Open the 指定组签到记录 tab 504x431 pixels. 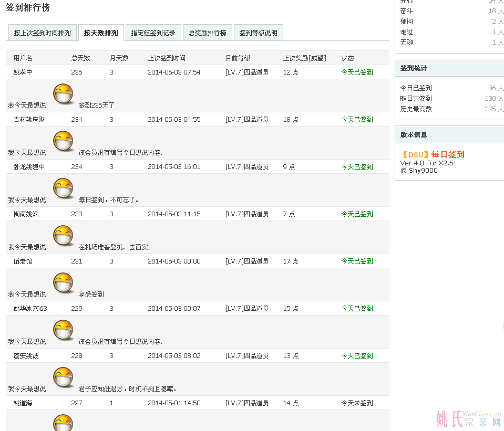[153, 33]
